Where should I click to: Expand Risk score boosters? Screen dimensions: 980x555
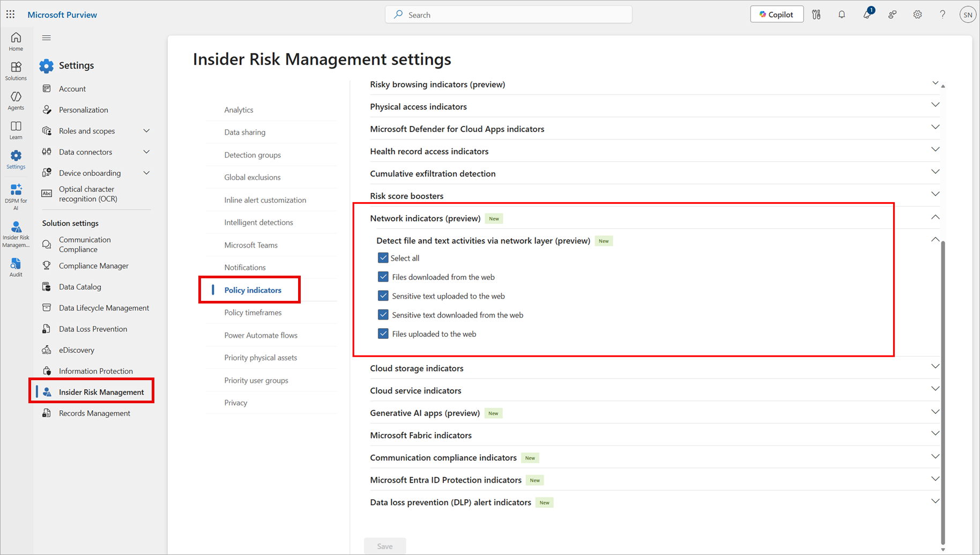click(935, 194)
